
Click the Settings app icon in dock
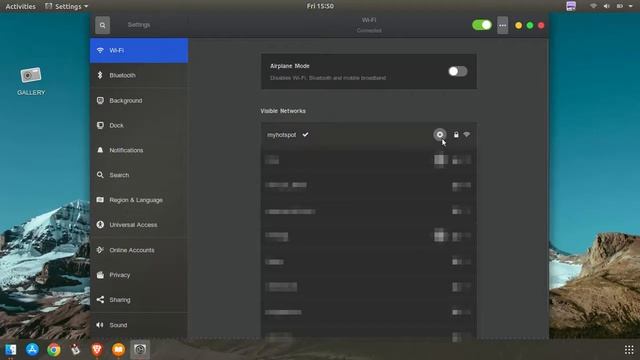pos(140,349)
